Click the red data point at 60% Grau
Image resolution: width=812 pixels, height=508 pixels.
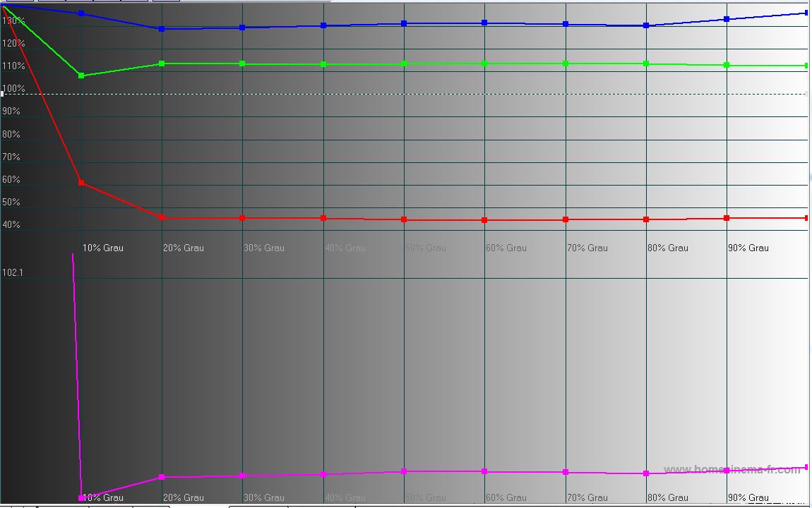[x=484, y=220]
